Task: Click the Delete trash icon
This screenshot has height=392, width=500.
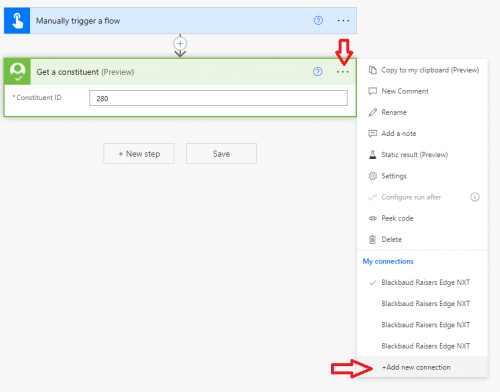Action: click(372, 239)
